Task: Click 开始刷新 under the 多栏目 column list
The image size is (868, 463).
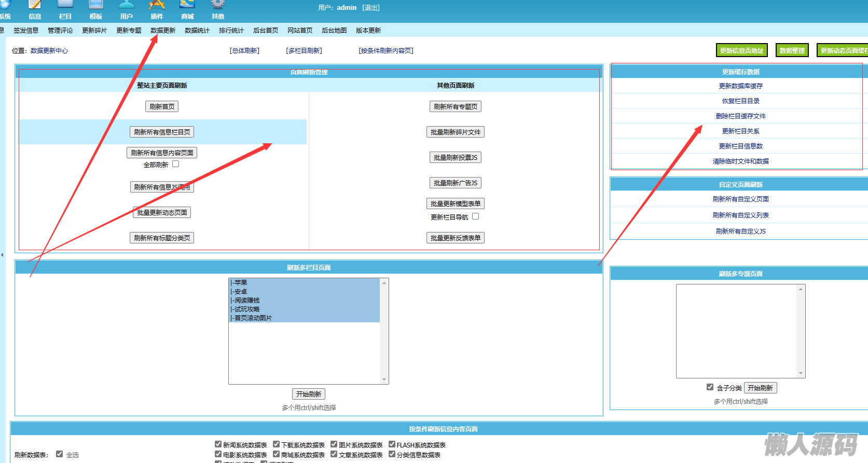Action: [x=309, y=394]
